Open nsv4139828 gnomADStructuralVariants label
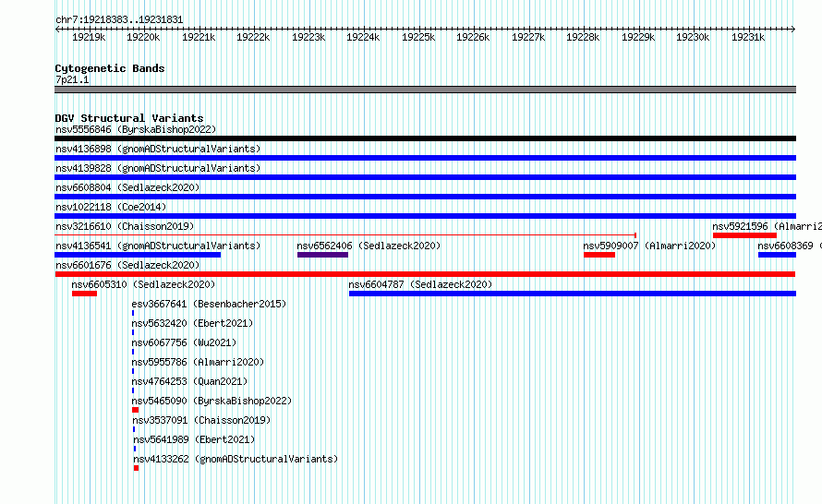The image size is (822, 504). click(x=158, y=168)
